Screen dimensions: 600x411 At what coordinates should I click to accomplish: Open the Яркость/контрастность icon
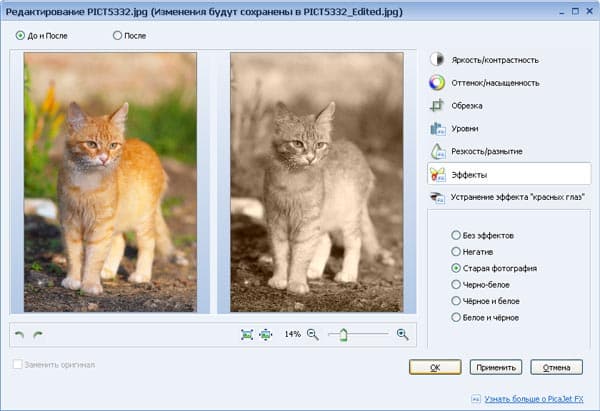tap(437, 59)
